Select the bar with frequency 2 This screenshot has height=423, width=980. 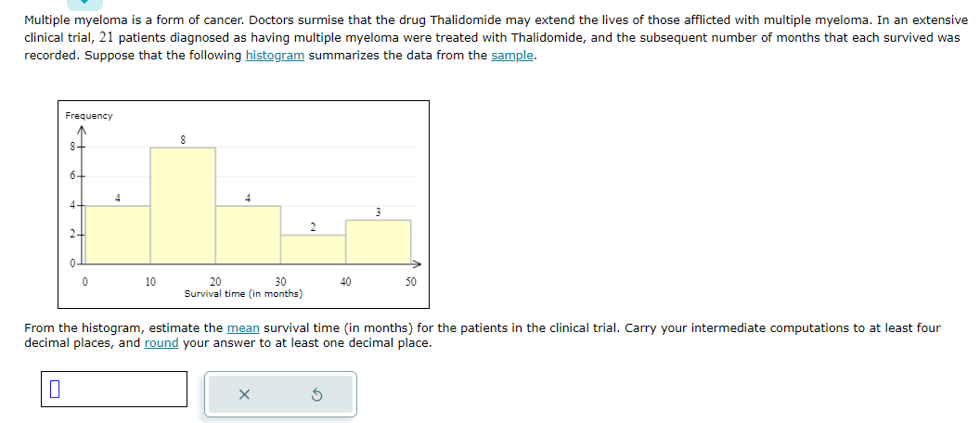tap(313, 250)
